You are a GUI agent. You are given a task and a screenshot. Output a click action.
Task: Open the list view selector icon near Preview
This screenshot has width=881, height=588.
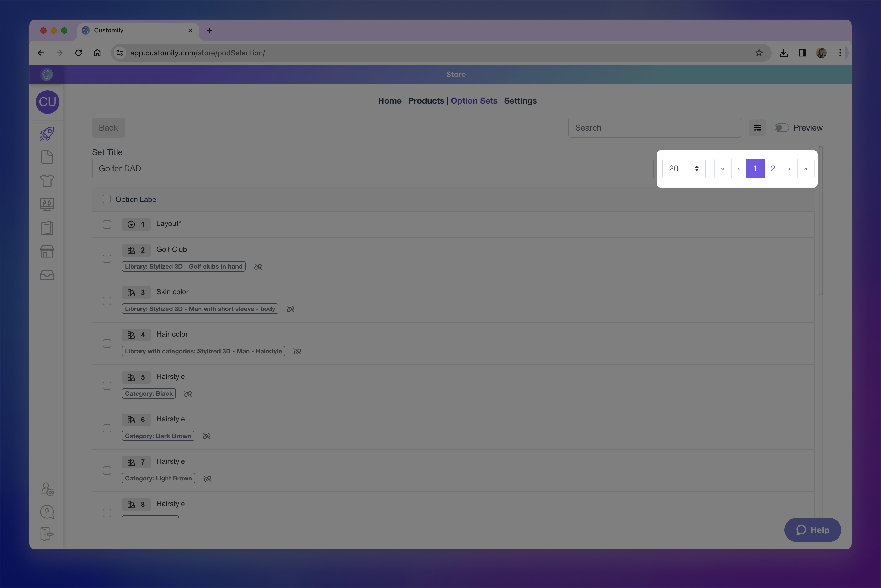758,127
